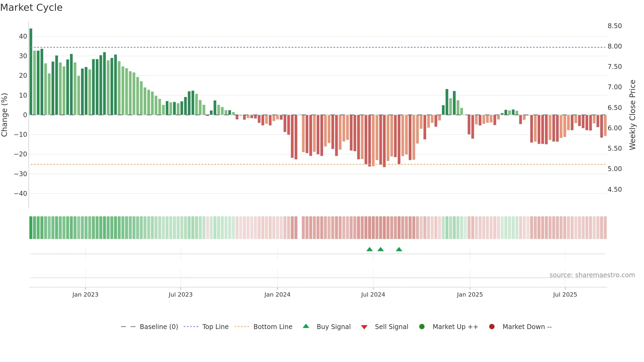
Task: Toggle the Market Up ++ legend entry
Action: [x=448, y=327]
